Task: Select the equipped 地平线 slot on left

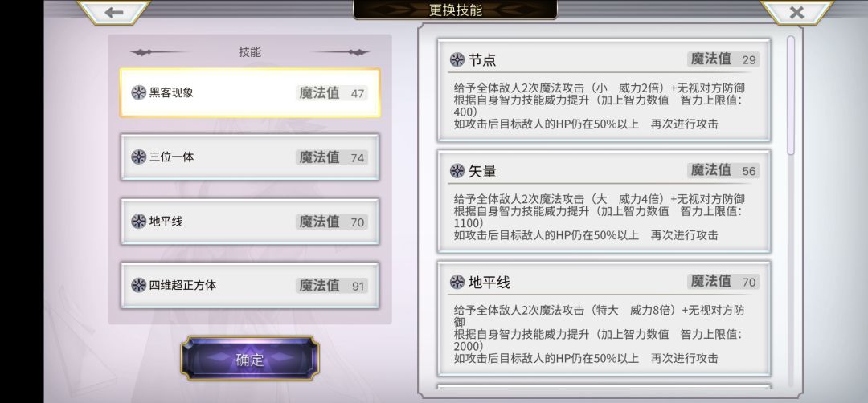Action: pos(250,221)
